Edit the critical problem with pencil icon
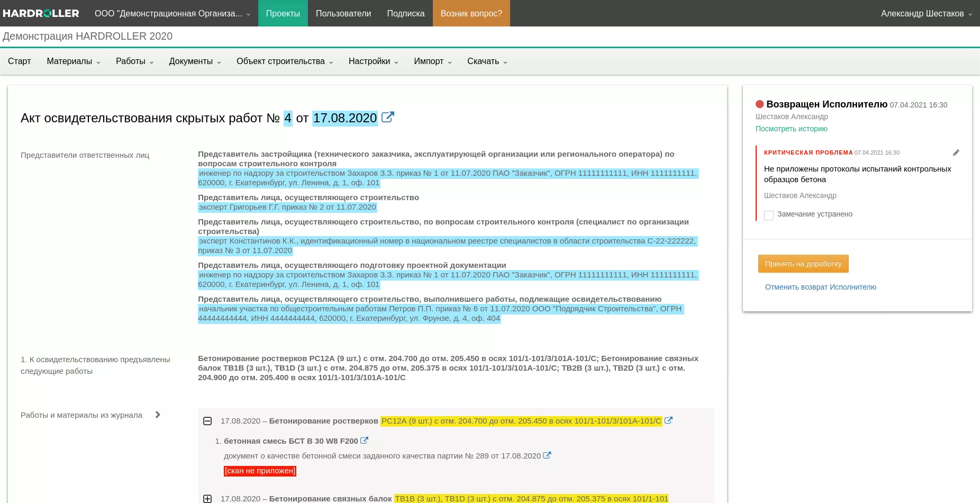 point(956,152)
